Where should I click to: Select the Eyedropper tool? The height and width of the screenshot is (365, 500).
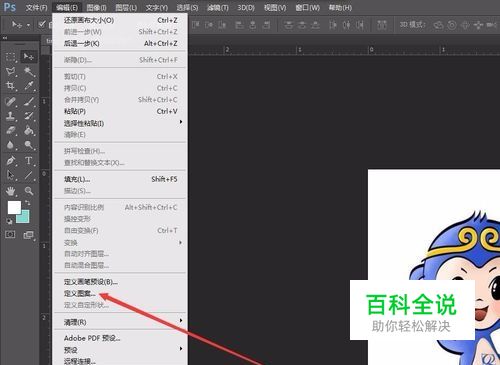click(29, 86)
